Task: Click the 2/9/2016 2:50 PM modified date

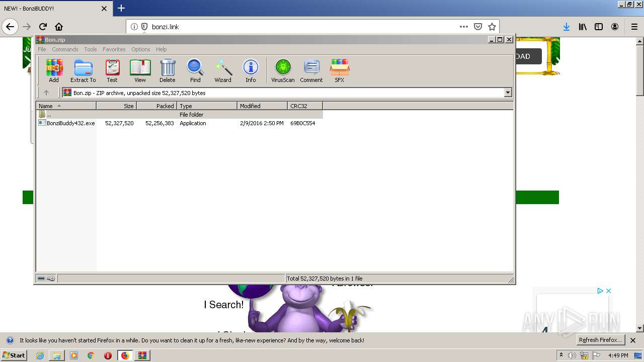Action: 262,123
